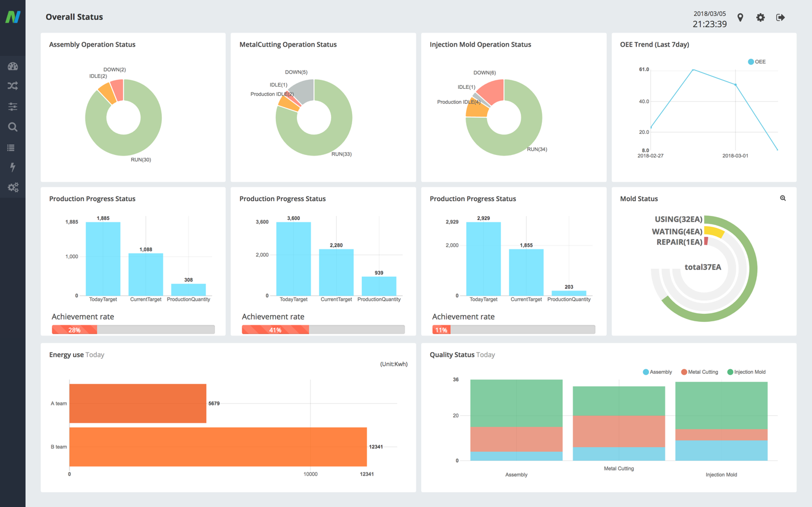The height and width of the screenshot is (507, 812).
Task: Select REPAIR(1EA) label in Mold Status
Action: tap(679, 242)
